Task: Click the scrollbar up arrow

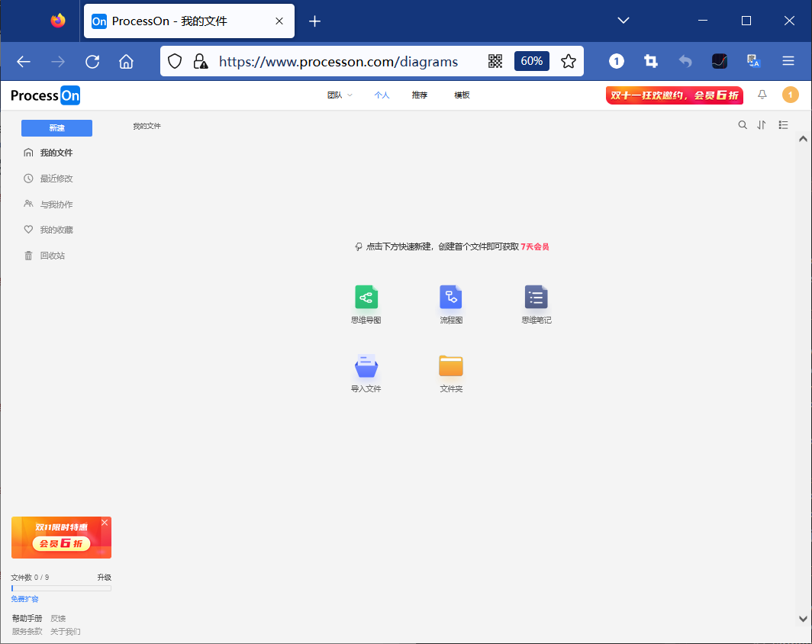Action: [803, 139]
